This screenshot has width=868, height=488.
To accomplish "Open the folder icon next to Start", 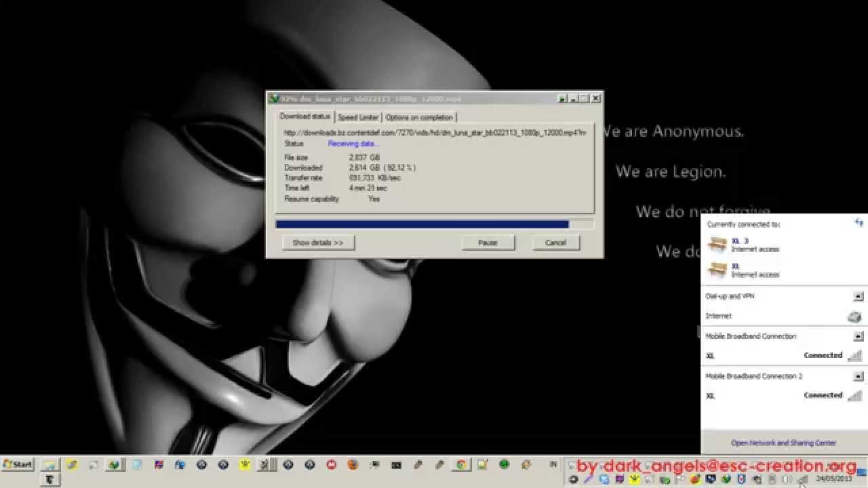I will coord(49,465).
